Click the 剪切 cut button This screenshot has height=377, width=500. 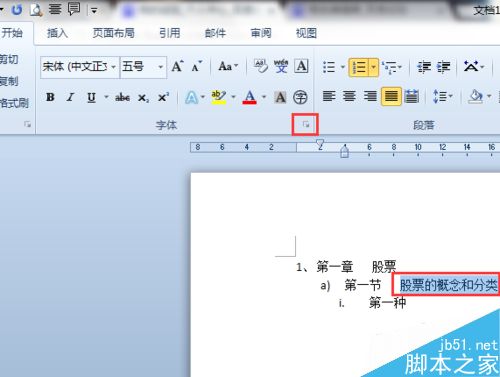[x=9, y=59]
